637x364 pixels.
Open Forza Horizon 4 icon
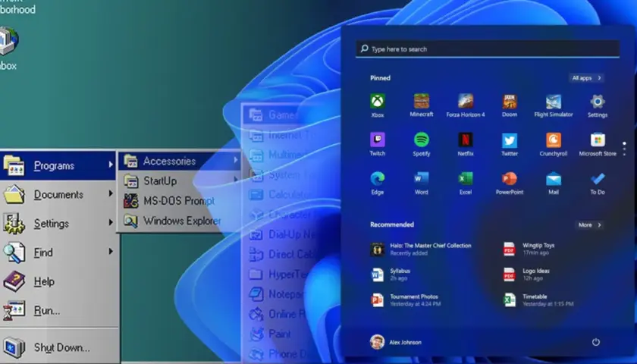466,101
